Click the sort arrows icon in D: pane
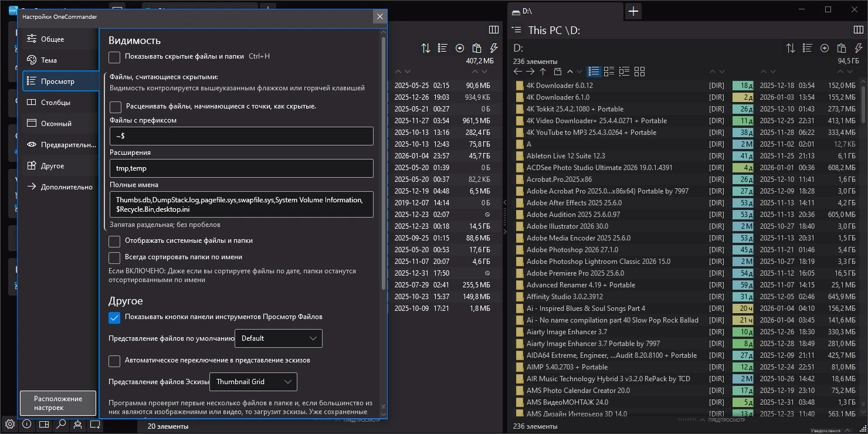The height and width of the screenshot is (434, 868). [x=791, y=48]
